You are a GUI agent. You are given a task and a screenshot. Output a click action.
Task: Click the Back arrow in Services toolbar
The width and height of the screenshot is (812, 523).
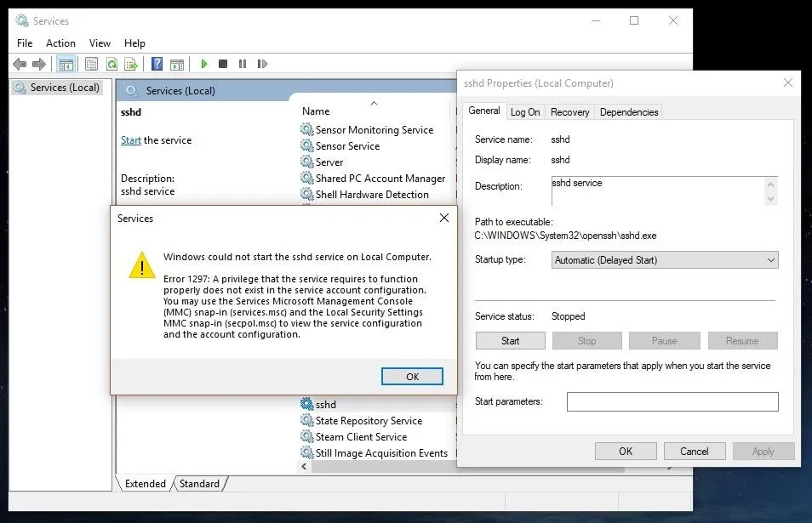[x=20, y=64]
